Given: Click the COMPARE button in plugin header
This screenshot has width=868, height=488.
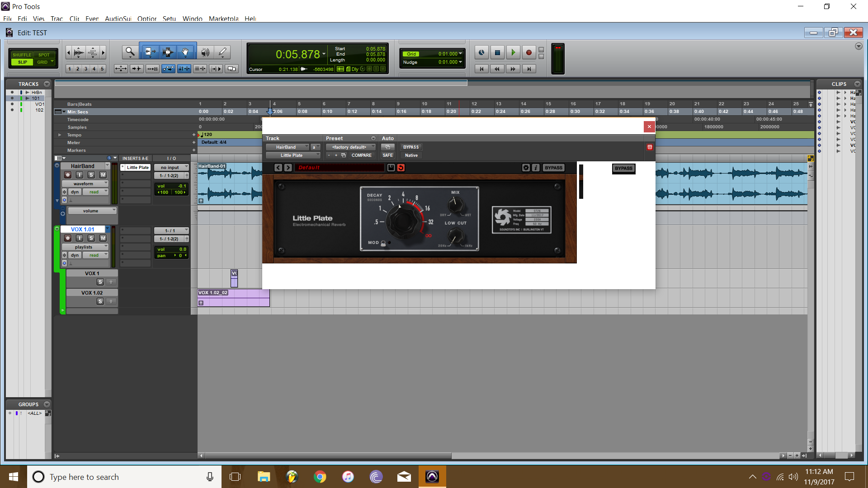Looking at the screenshot, I should click(361, 155).
